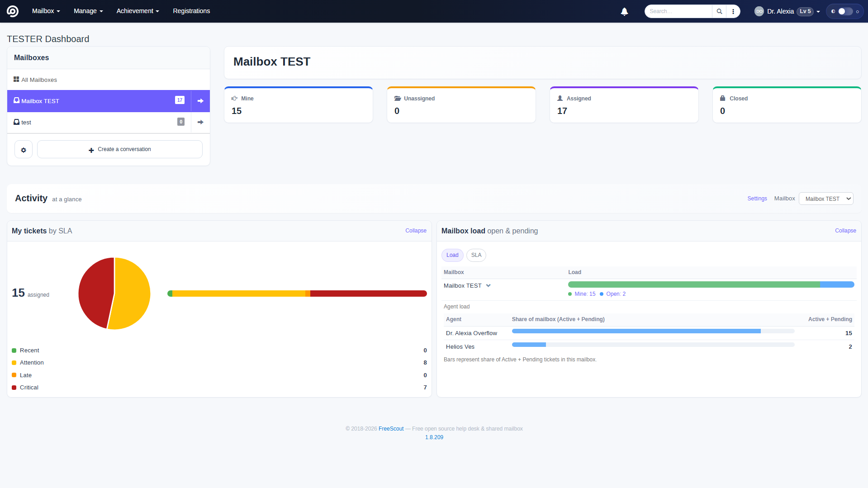This screenshot has height=488, width=868.
Task: Click the Mine folder icon
Action: click(x=235, y=98)
